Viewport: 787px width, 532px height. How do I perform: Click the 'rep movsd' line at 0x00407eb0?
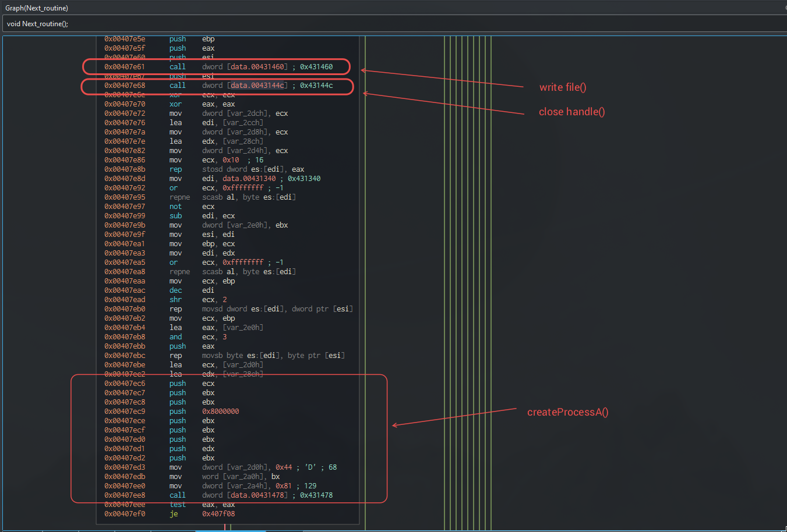pyautogui.click(x=228, y=309)
